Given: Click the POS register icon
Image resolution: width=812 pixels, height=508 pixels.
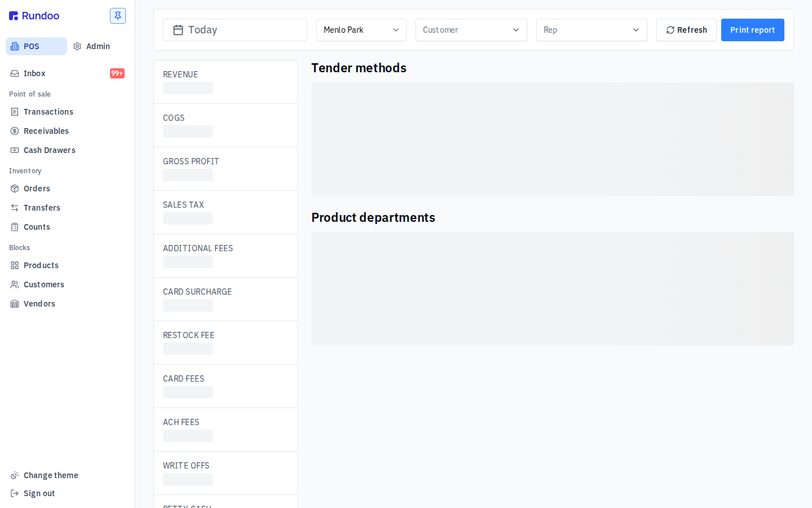Looking at the screenshot, I should coord(15,46).
